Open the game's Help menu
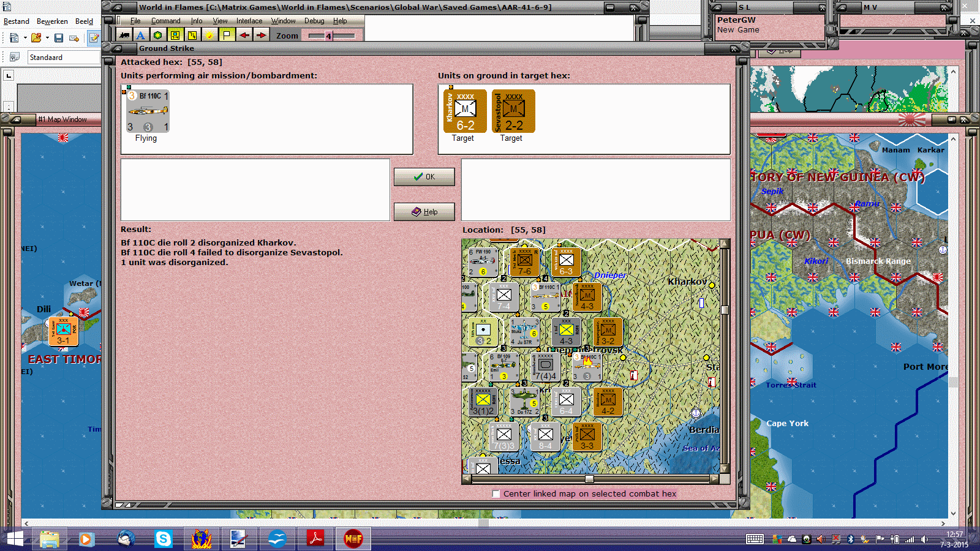 point(340,21)
